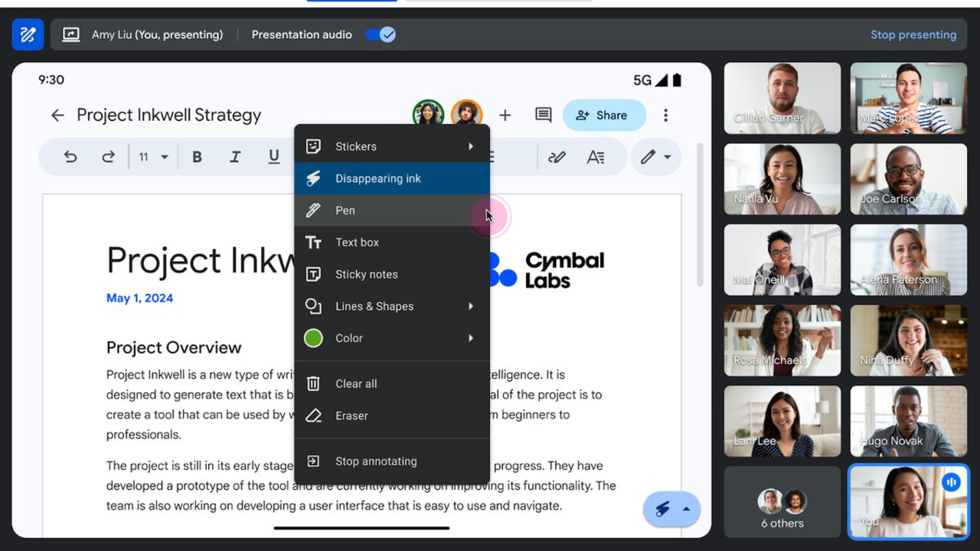
Task: Expand the Lines & Shapes submenu
Action: [374, 306]
